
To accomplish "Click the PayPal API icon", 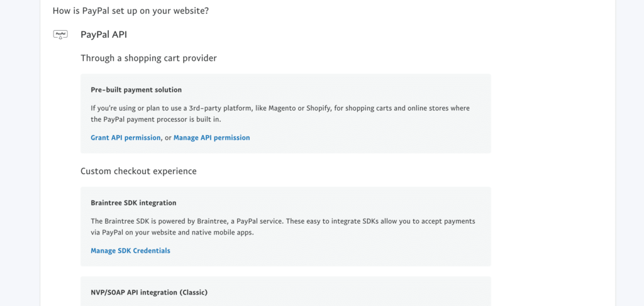I will pos(60,35).
